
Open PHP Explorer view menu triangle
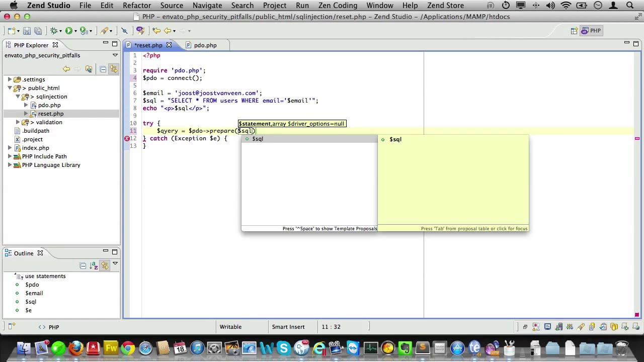tap(115, 55)
